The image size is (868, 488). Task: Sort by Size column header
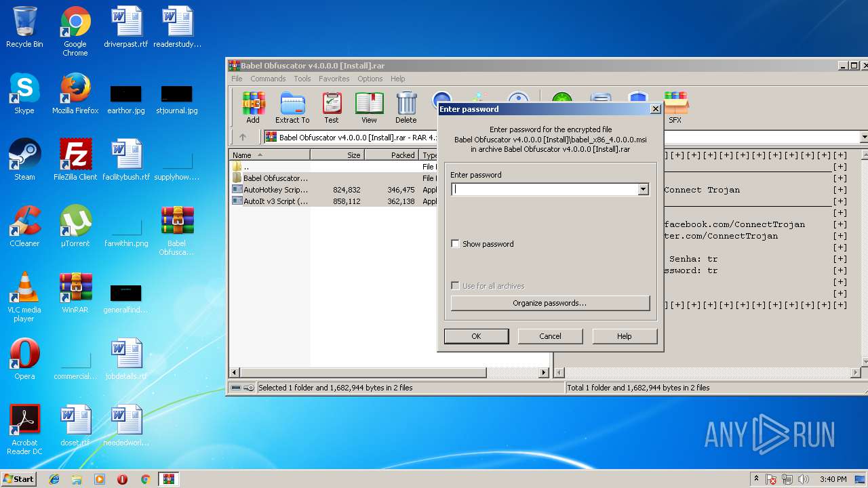click(337, 155)
